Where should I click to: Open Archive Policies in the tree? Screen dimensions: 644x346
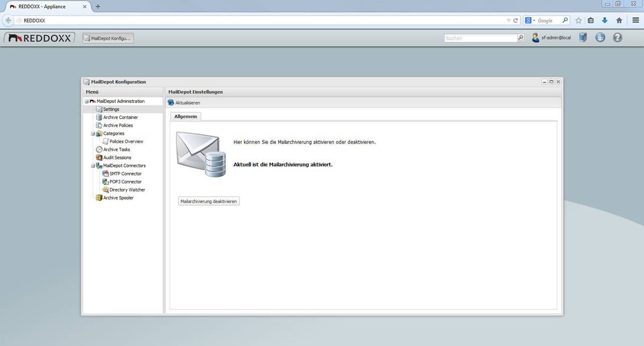[x=118, y=126]
